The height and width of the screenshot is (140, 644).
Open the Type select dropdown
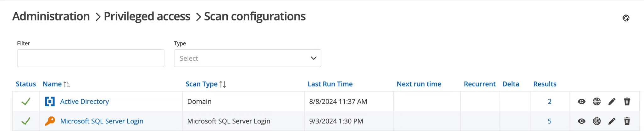click(247, 58)
